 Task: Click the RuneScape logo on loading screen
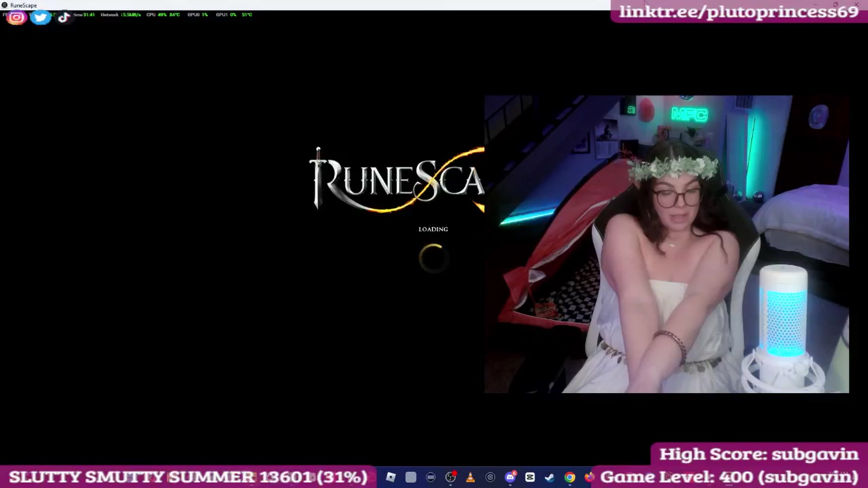(x=397, y=180)
